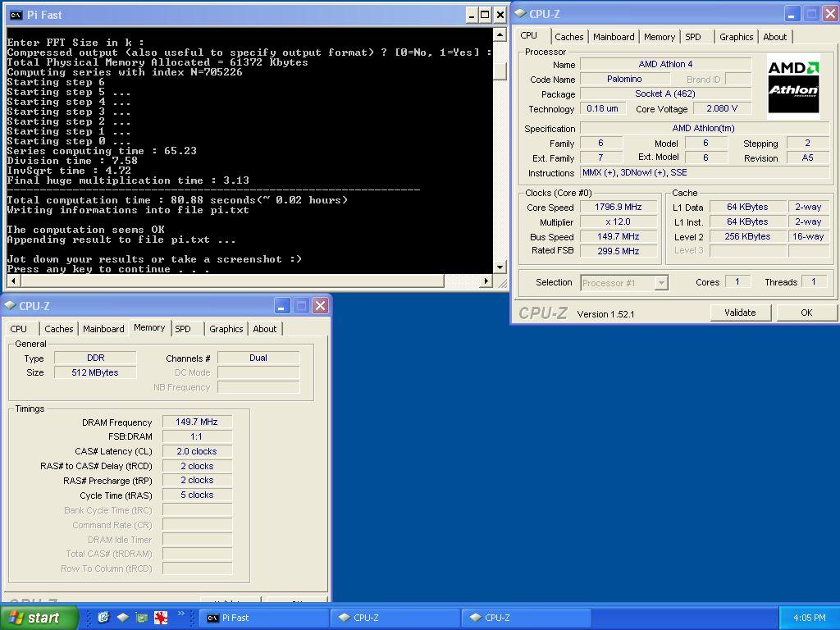Click the Channels # value Dual
This screenshot has width=840, height=630.
tap(258, 358)
